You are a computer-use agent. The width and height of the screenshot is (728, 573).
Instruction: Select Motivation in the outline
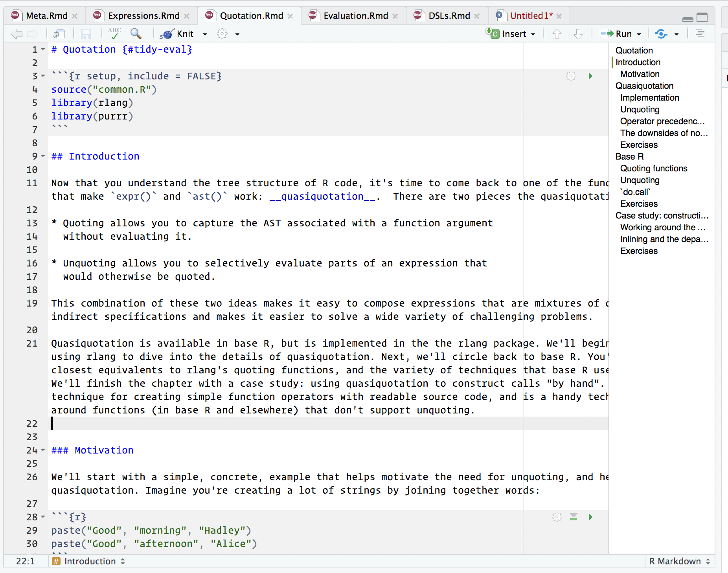639,74
